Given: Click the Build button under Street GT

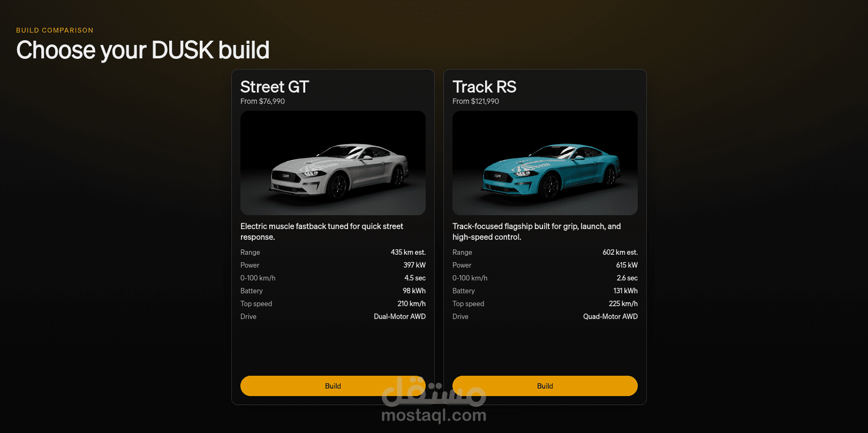Looking at the screenshot, I should (x=333, y=386).
